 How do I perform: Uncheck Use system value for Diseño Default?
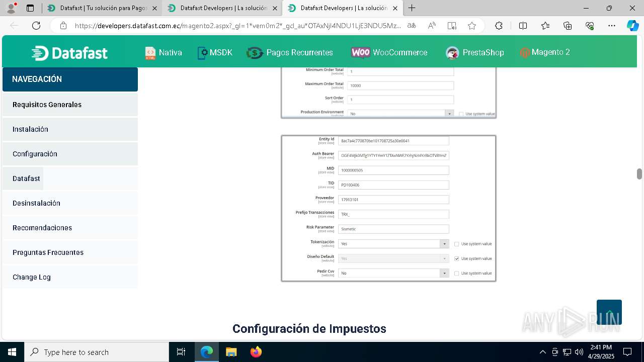coord(457,258)
